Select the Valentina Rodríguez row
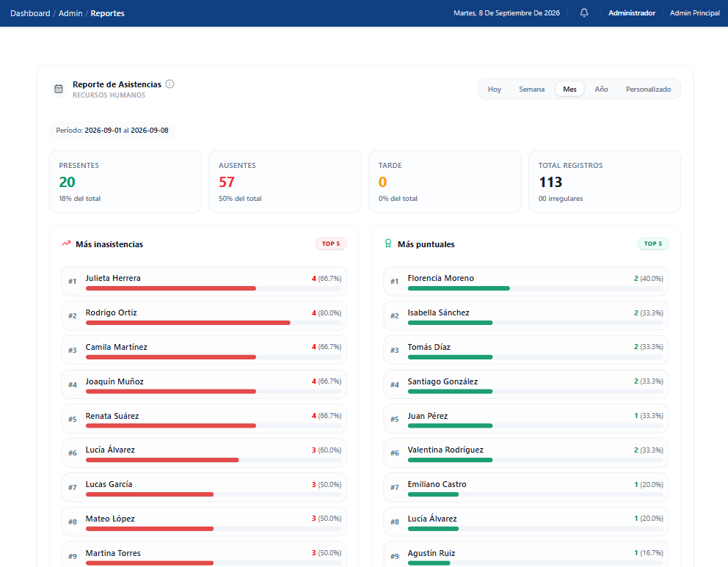 pos(525,453)
